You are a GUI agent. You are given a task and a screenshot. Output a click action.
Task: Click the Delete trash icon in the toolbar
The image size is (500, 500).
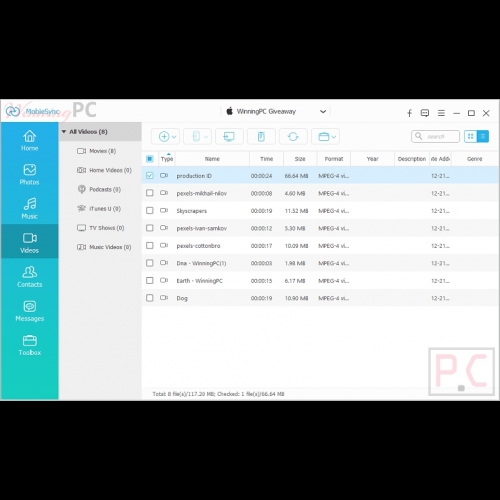pyautogui.click(x=261, y=136)
